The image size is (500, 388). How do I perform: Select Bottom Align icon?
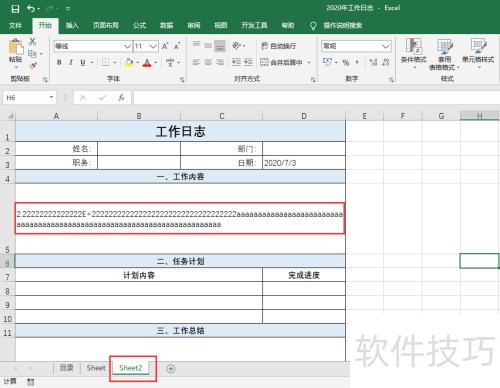click(220, 46)
